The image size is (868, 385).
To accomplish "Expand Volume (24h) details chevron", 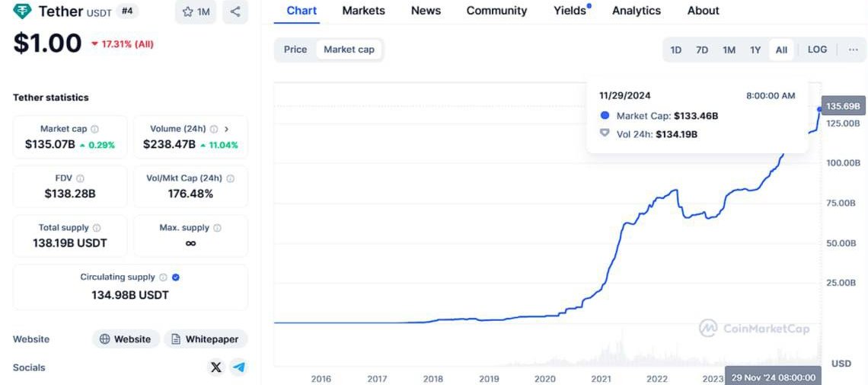I will 226,129.
